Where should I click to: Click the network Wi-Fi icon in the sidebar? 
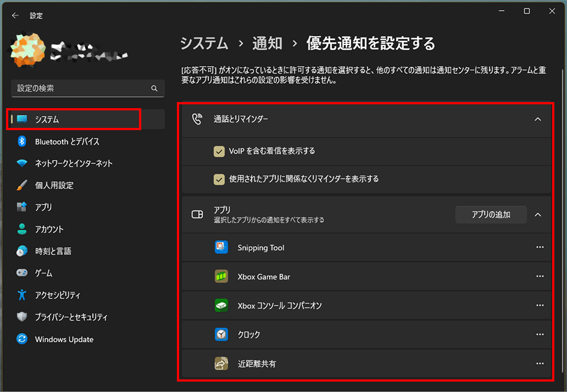[22, 163]
